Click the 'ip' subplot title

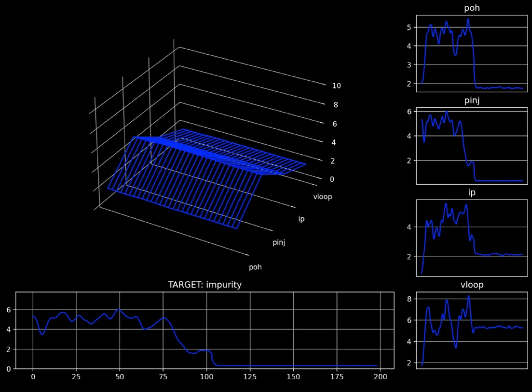point(472,192)
